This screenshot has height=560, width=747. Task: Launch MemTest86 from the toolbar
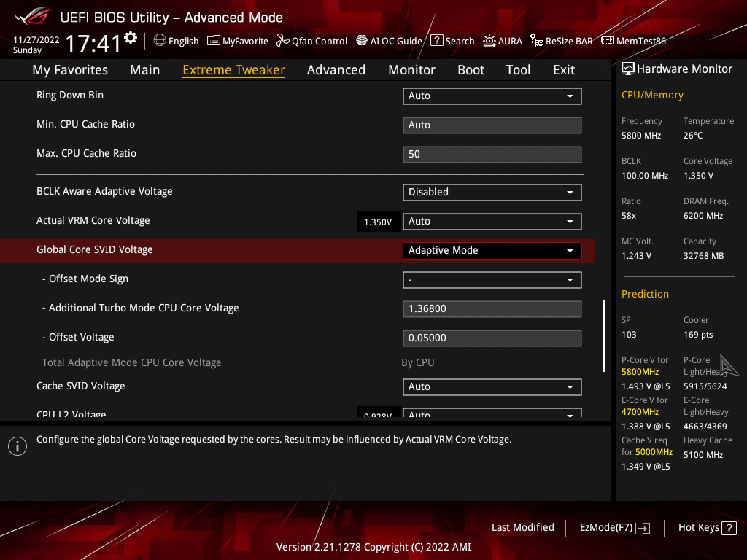634,41
